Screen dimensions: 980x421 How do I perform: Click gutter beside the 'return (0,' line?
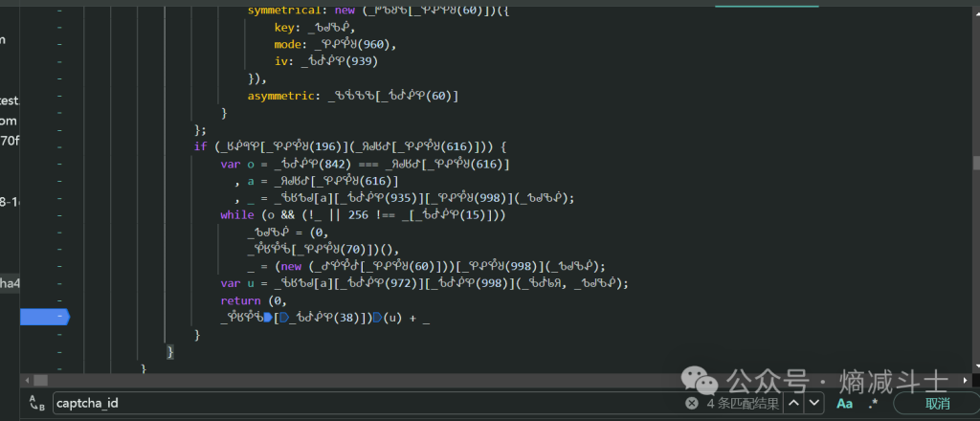(57, 300)
